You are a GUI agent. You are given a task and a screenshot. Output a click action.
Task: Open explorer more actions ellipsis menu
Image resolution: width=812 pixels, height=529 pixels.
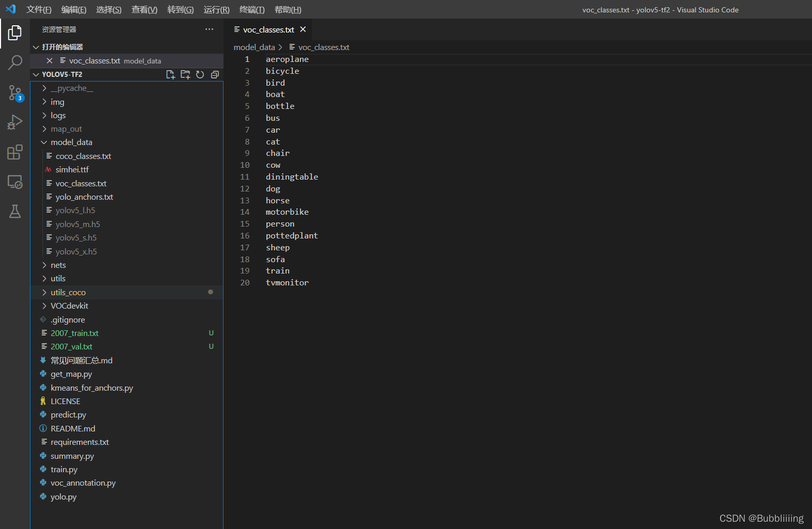[x=209, y=29]
